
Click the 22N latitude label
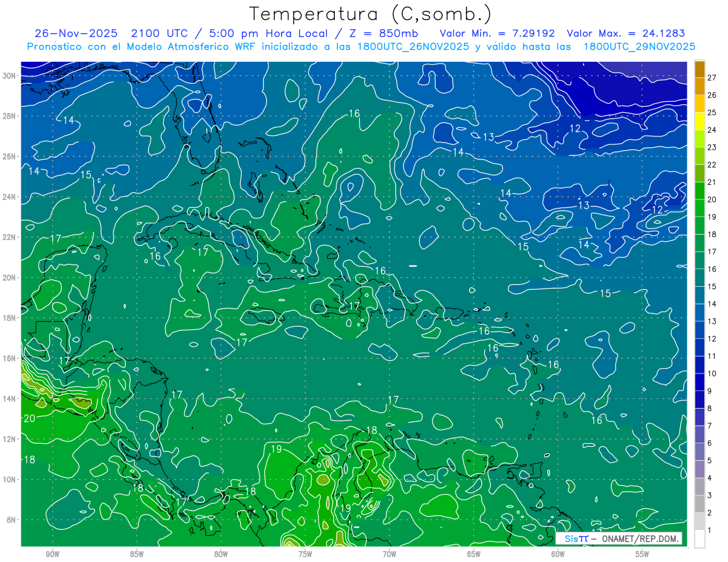point(10,237)
